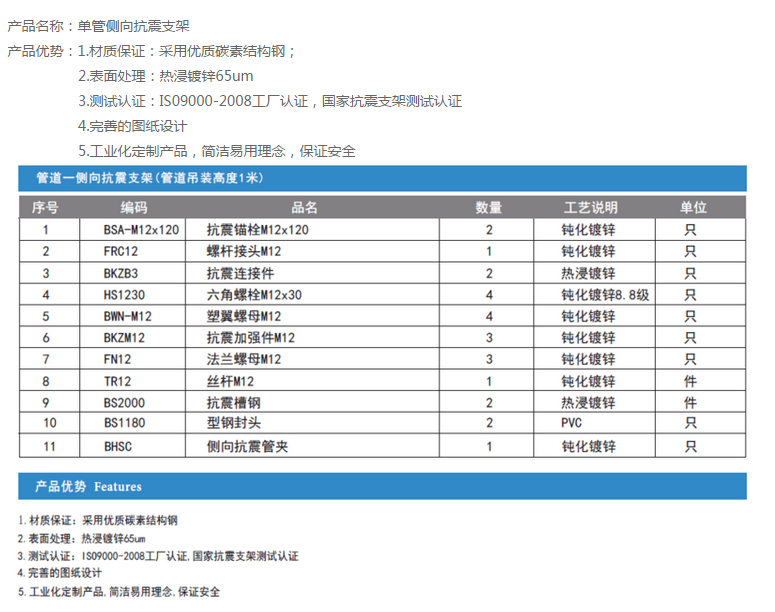Click the 钝化镀锌8.8级 process cell
Screen dimensions: 775x612
point(605,295)
